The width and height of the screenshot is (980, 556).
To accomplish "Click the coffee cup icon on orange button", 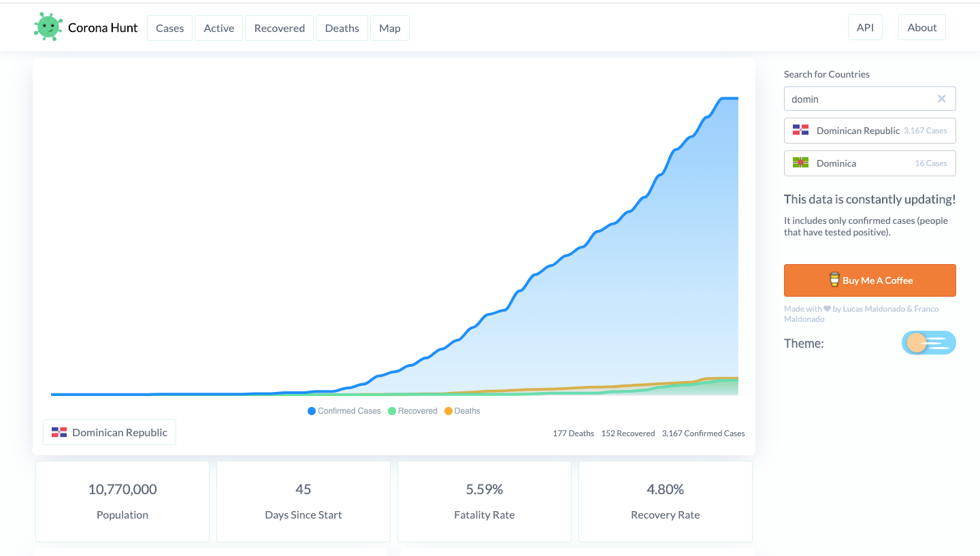I will pyautogui.click(x=834, y=280).
